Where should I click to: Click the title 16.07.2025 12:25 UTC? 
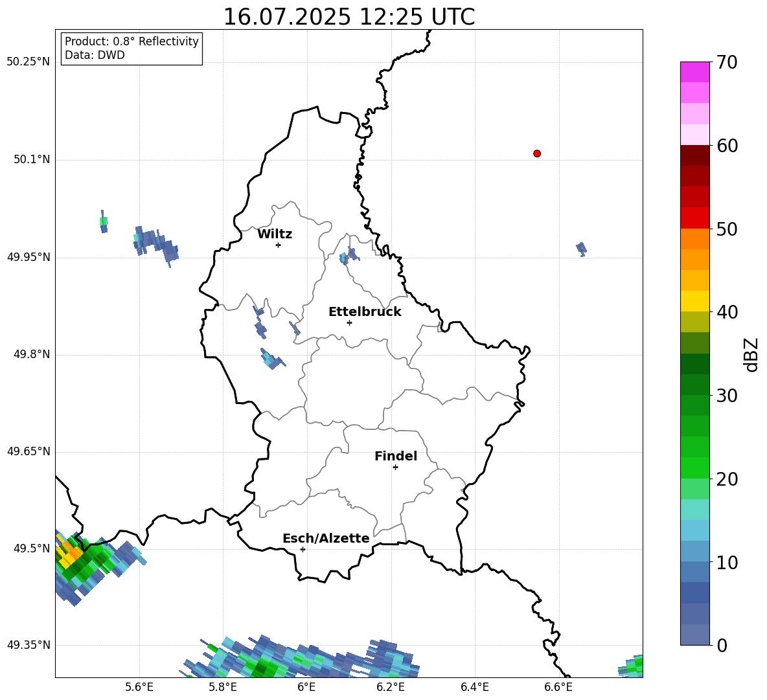point(349,17)
